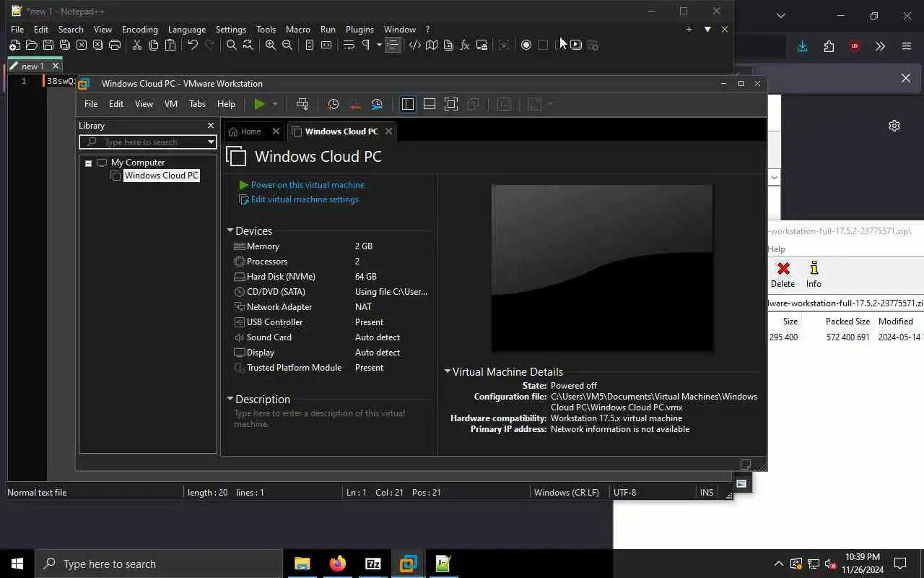
Task: Click the Function list fx icon in Notepad++
Action: pyautogui.click(x=465, y=45)
